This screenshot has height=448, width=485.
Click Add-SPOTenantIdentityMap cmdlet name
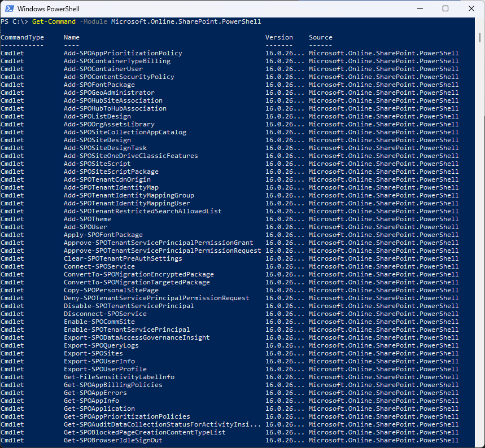tap(111, 188)
